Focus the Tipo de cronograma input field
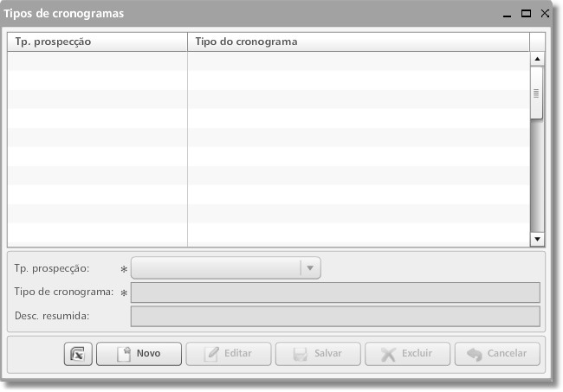563x392 pixels. click(335, 292)
